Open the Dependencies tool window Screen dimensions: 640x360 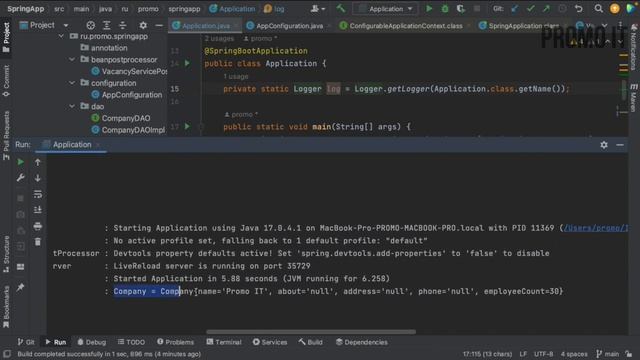click(362, 342)
